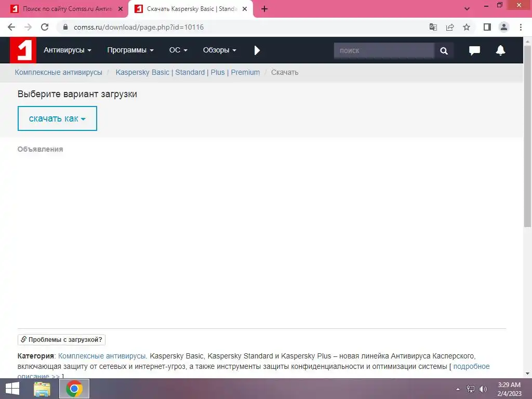Open Комплексные антивирусы category link
The height and width of the screenshot is (399, 532).
coord(102,356)
